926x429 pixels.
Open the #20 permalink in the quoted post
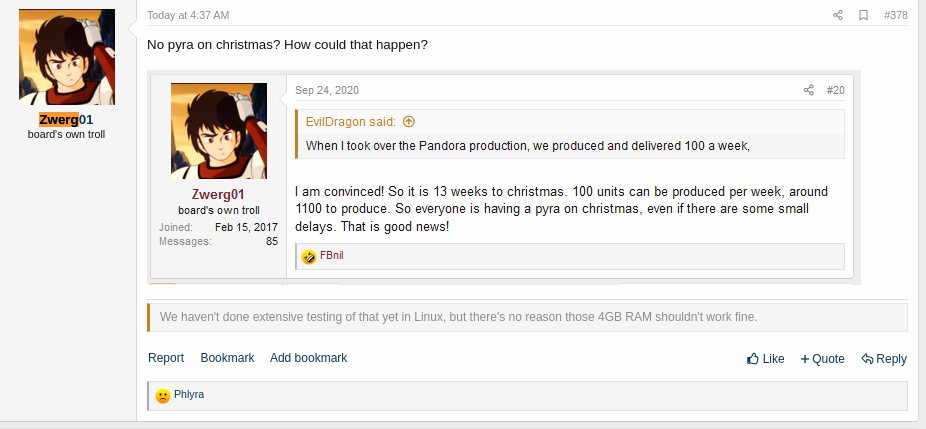(x=835, y=90)
